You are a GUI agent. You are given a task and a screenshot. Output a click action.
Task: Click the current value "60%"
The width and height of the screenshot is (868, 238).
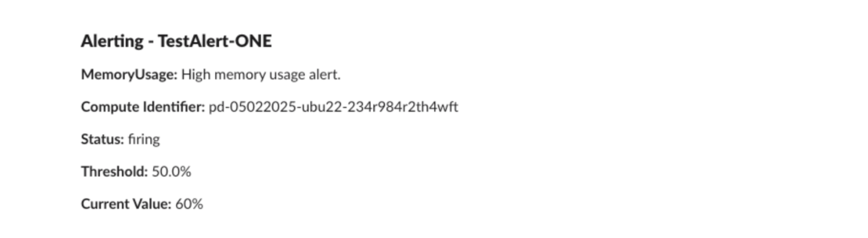(x=189, y=204)
